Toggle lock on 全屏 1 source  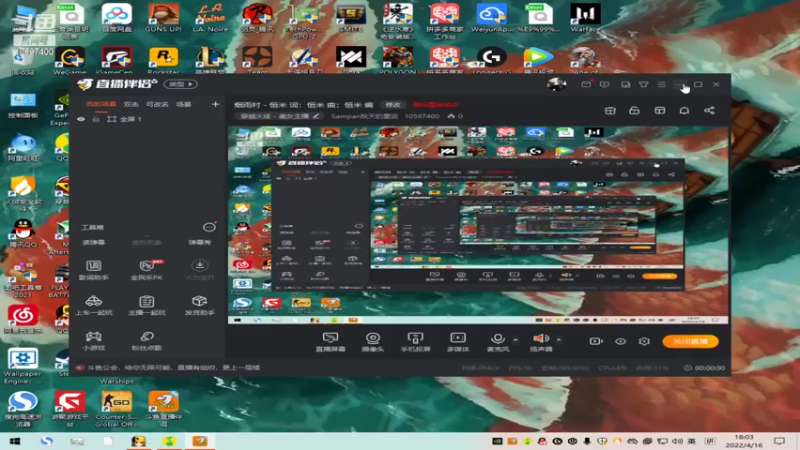(x=96, y=119)
